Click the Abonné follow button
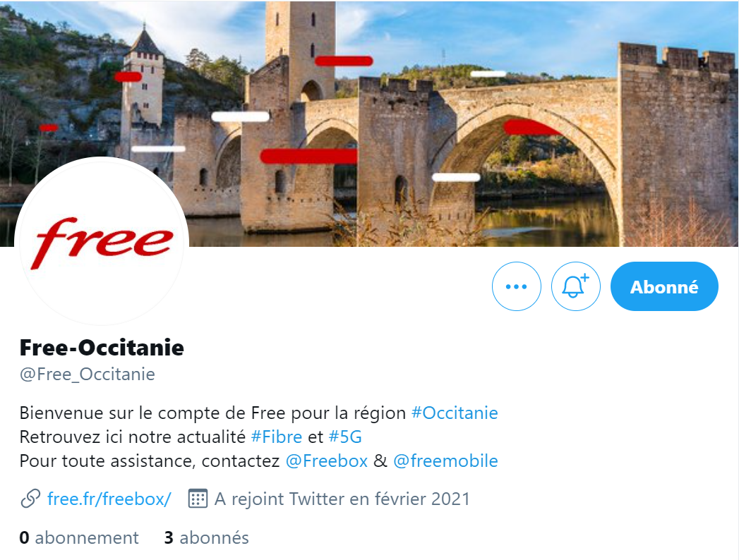 tap(664, 286)
